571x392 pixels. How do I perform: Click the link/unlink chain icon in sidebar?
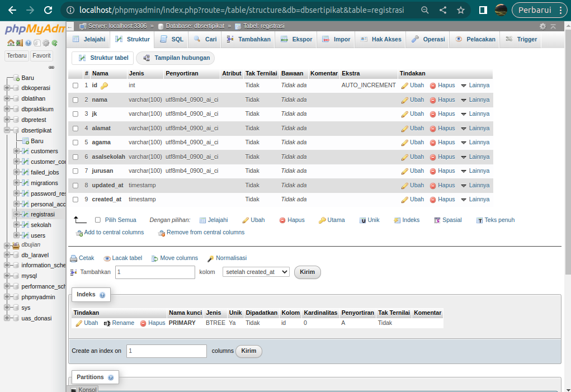[x=51, y=67]
